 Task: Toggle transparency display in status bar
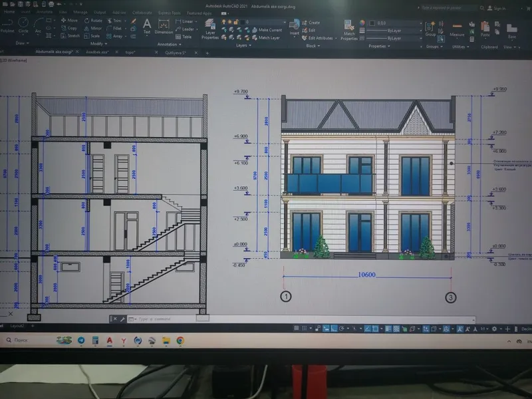point(396,329)
